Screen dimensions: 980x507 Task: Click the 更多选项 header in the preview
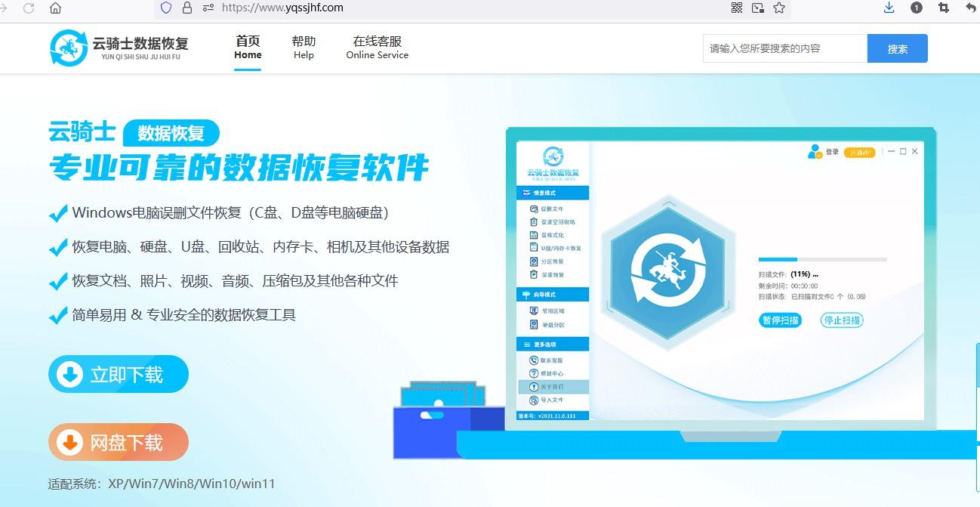[x=552, y=344]
